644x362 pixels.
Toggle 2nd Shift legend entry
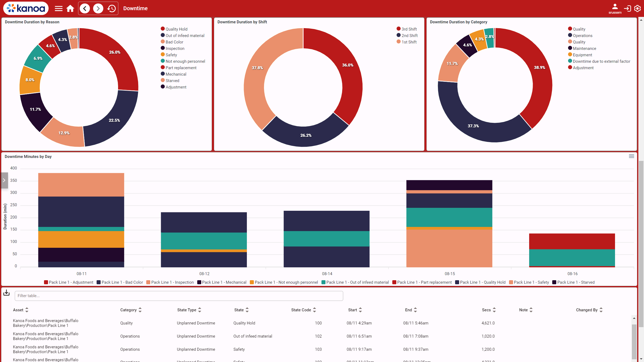(407, 35)
